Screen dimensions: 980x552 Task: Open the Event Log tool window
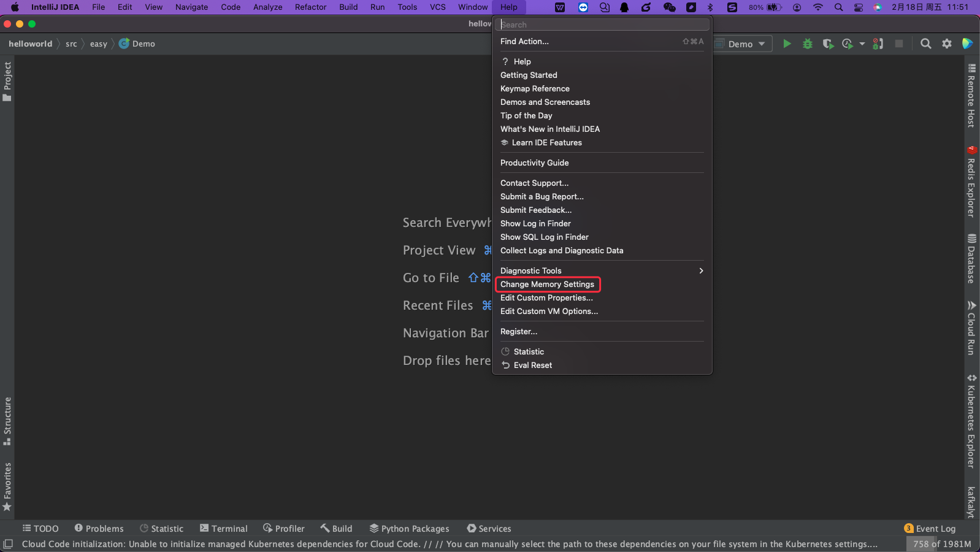pyautogui.click(x=930, y=529)
